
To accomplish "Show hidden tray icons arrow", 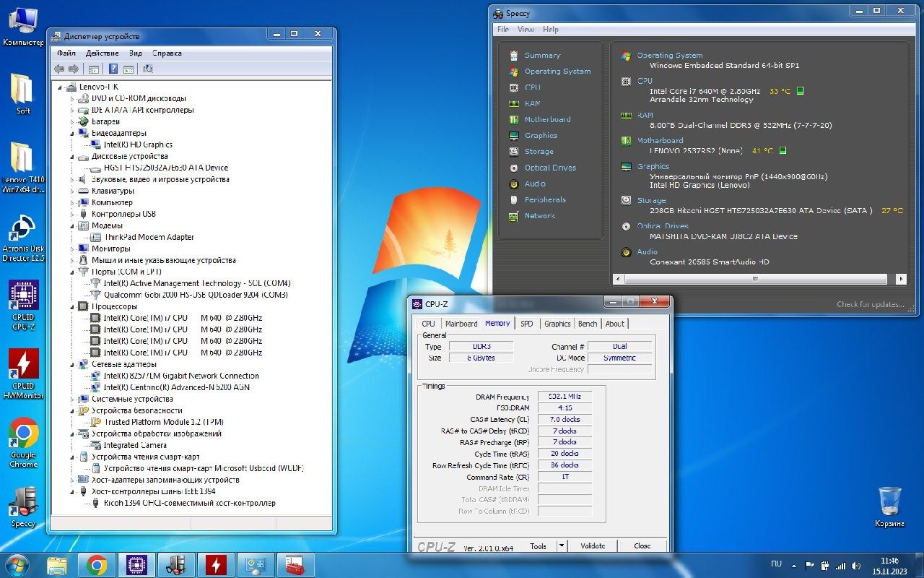I will [795, 565].
